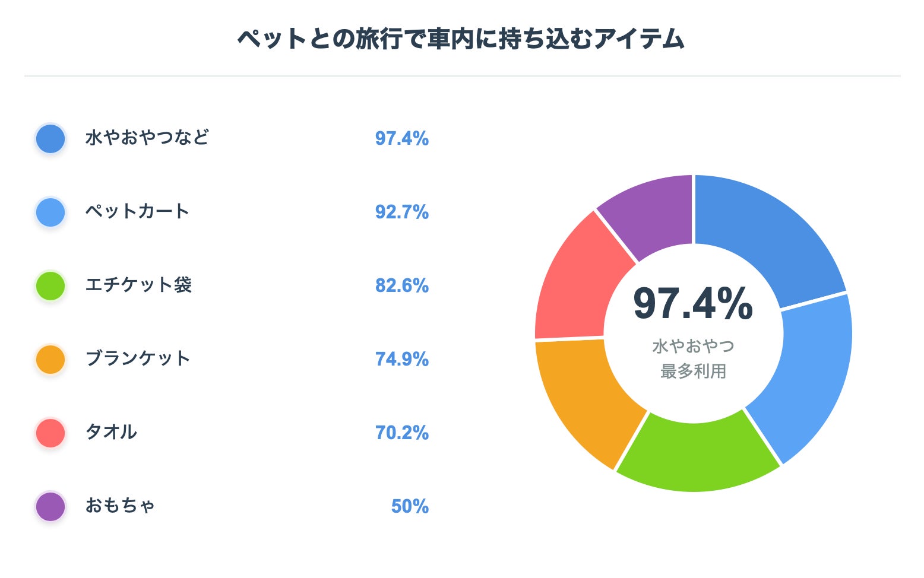The width and height of the screenshot is (924, 578).
Task: Click the blue dot beside 水やおやつなど
Action: click(50, 139)
